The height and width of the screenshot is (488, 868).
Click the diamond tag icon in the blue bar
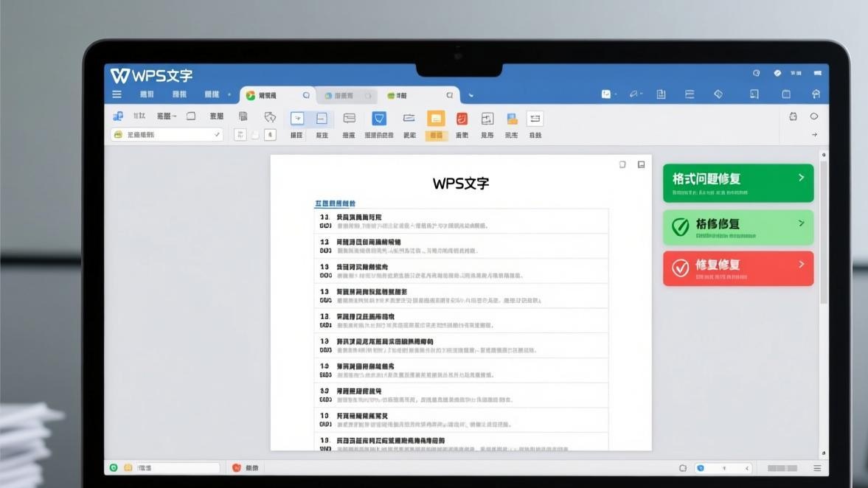pos(718,94)
